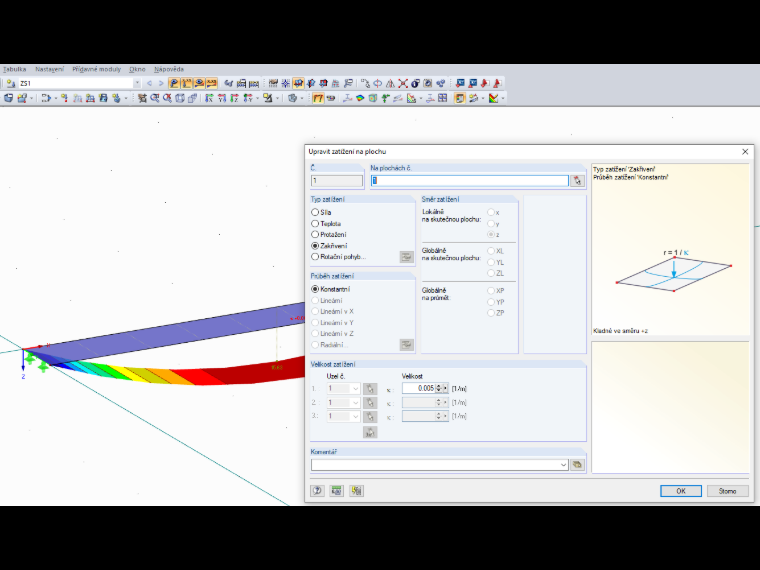The height and width of the screenshot is (570, 760).
Task: Click spinner arrows of 0.005 curvature value
Action: (x=439, y=388)
